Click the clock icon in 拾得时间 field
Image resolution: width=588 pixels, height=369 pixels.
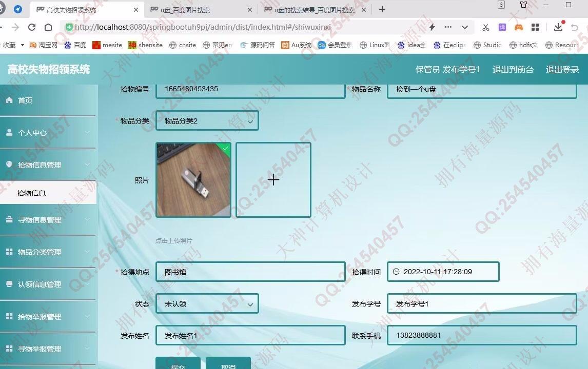coord(396,272)
